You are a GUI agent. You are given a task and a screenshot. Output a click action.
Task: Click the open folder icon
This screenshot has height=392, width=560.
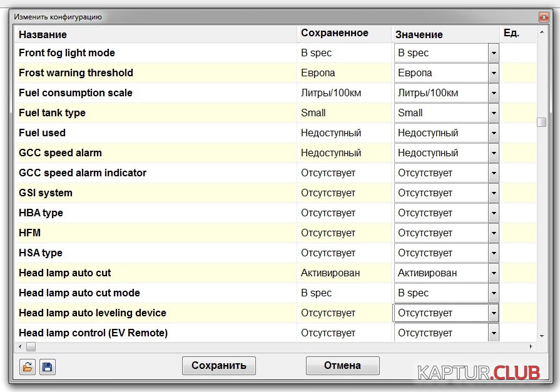[28, 367]
